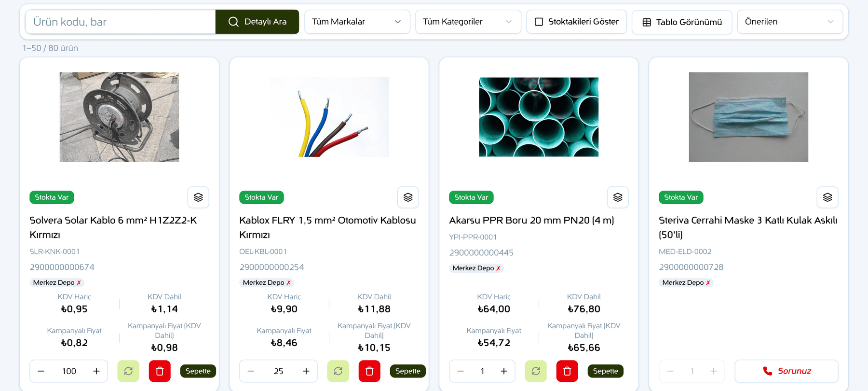Open the Tüm Markalar dropdown
This screenshot has width=868, height=391.
click(x=357, y=22)
